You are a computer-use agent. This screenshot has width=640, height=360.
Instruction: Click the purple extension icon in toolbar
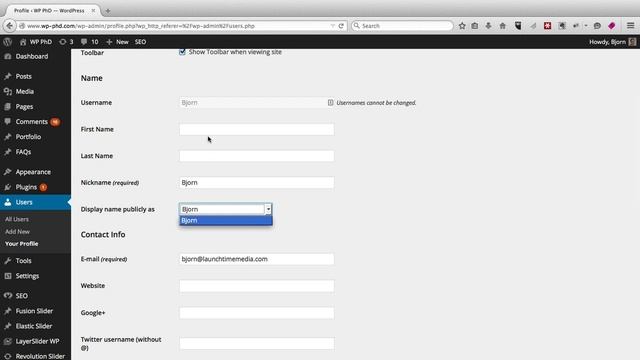611,26
